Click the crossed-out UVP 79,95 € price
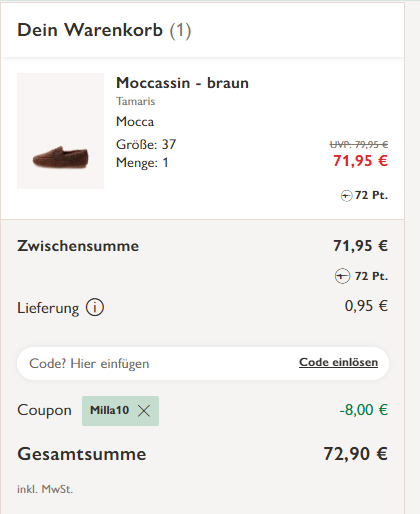420x514 pixels. point(359,145)
